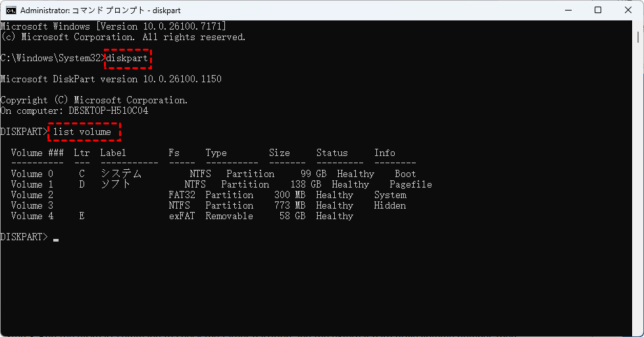Click the Pagefile info of Volume 1
Viewport: 644px width, 337px height.
[410, 184]
